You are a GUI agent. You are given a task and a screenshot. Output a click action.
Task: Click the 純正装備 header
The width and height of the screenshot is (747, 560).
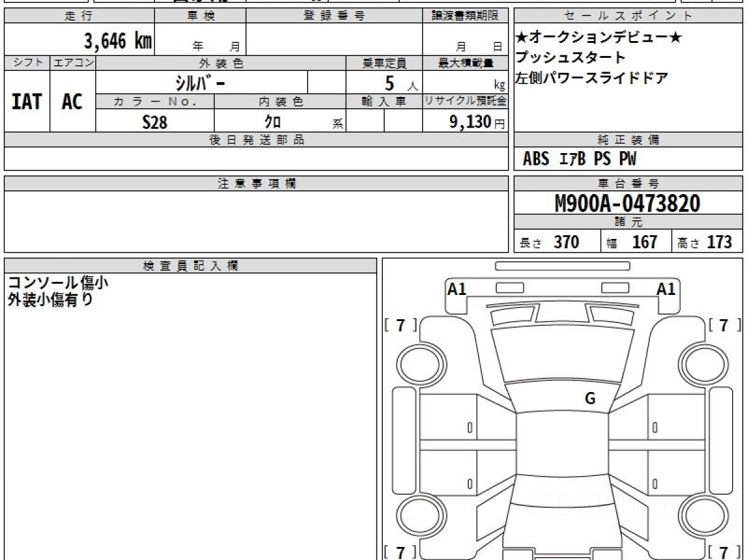tap(628, 140)
